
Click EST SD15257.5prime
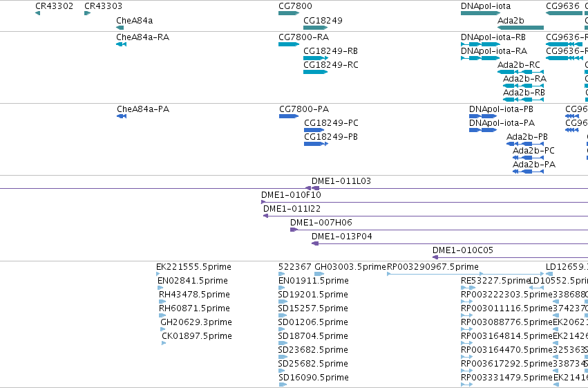pyautogui.click(x=283, y=315)
